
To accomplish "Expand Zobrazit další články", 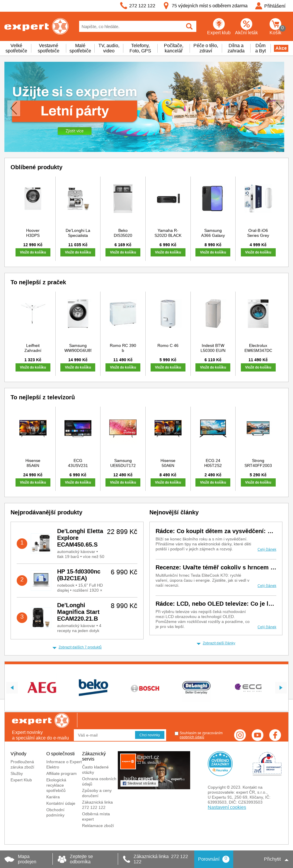I will (x=219, y=643).
